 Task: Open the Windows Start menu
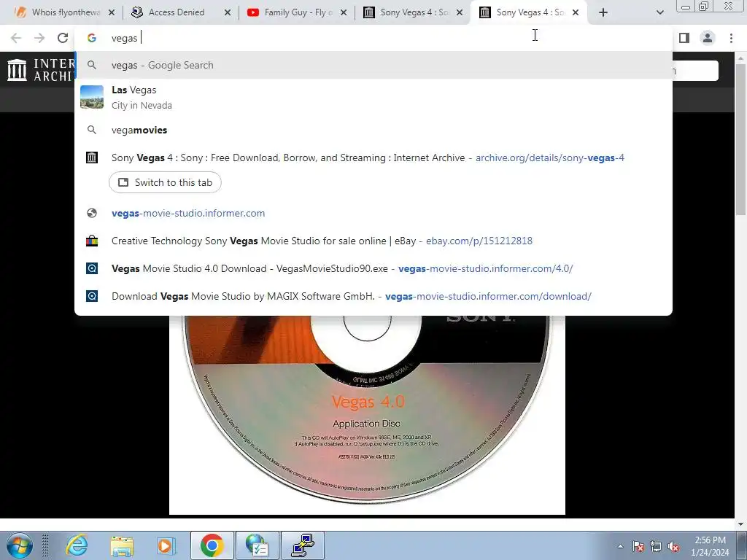tap(19, 545)
